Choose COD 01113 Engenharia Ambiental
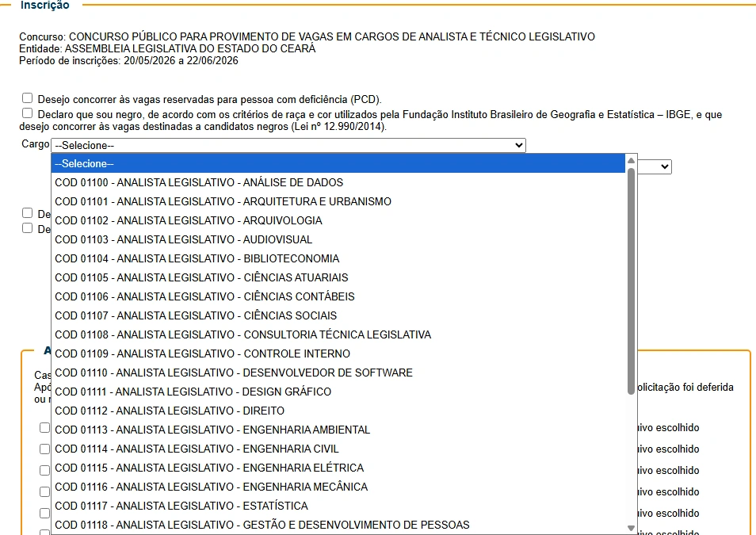 (x=338, y=430)
